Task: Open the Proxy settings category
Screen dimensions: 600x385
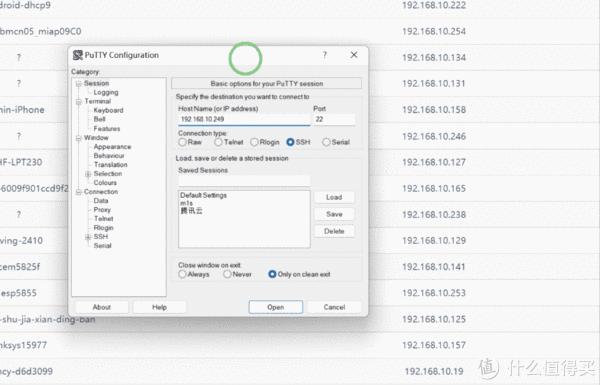Action: click(102, 210)
